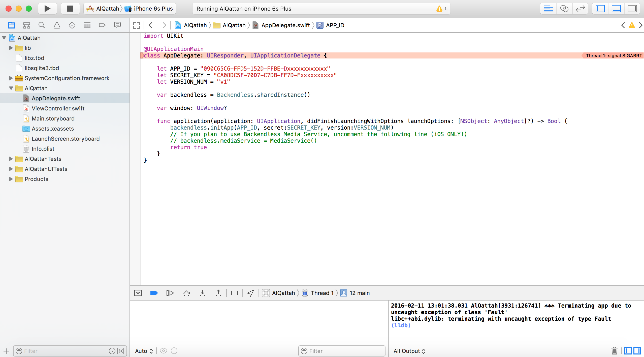Click the AlQattah project in jump bar

point(191,25)
